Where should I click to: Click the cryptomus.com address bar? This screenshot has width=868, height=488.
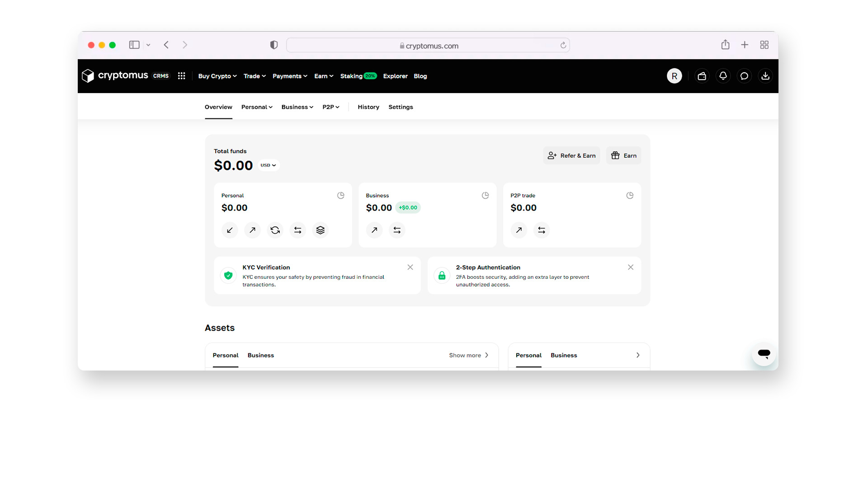click(428, 45)
